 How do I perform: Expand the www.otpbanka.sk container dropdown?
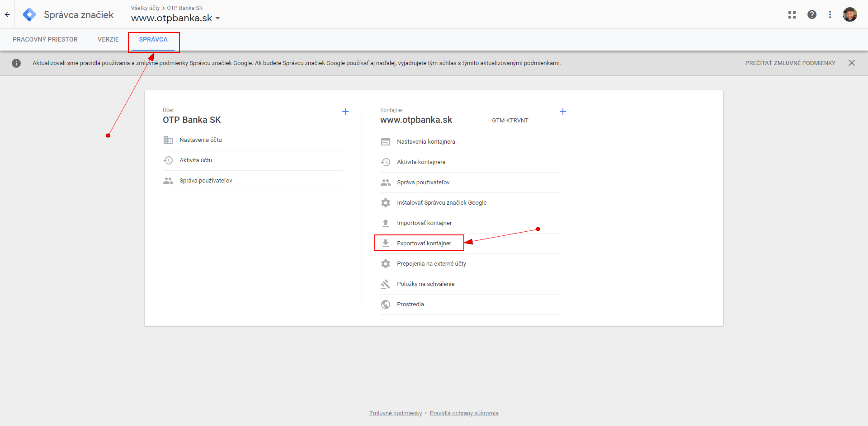(x=217, y=19)
